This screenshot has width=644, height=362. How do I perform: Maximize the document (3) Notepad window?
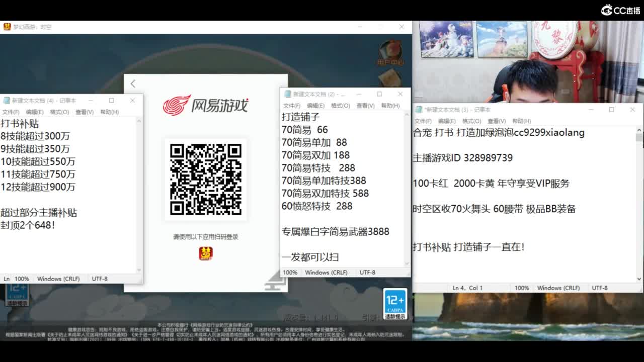click(612, 110)
